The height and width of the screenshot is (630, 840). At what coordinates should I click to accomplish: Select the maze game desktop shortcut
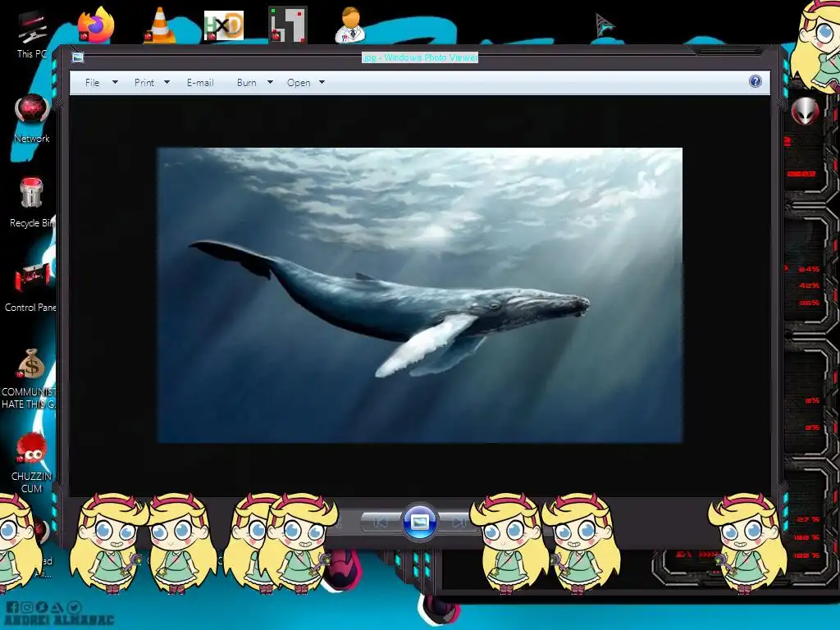[288, 25]
